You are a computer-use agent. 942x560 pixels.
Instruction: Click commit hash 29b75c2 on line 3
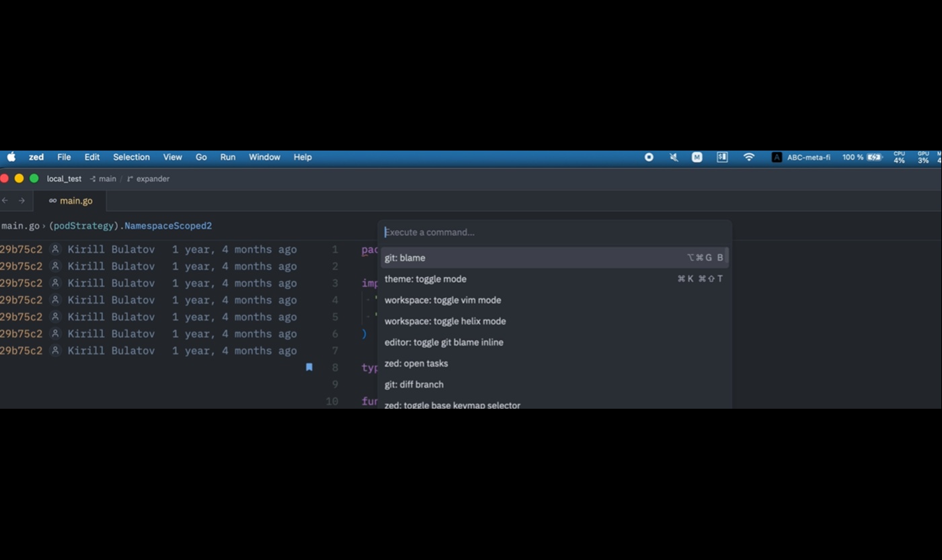21,283
